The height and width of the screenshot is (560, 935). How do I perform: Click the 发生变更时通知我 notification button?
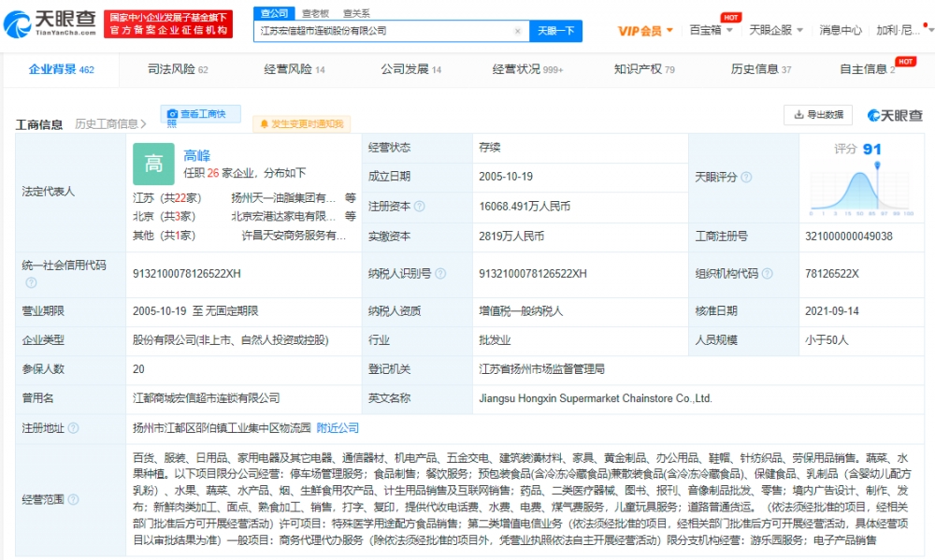click(x=301, y=124)
